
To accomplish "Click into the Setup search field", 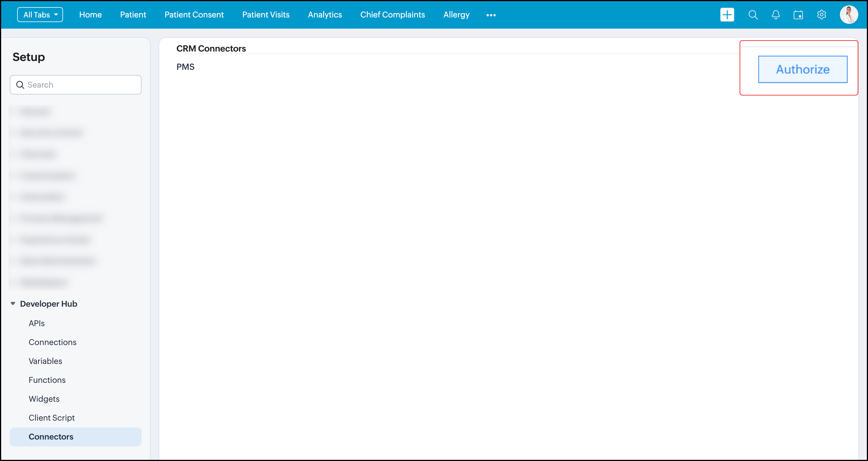I will tap(81, 85).
